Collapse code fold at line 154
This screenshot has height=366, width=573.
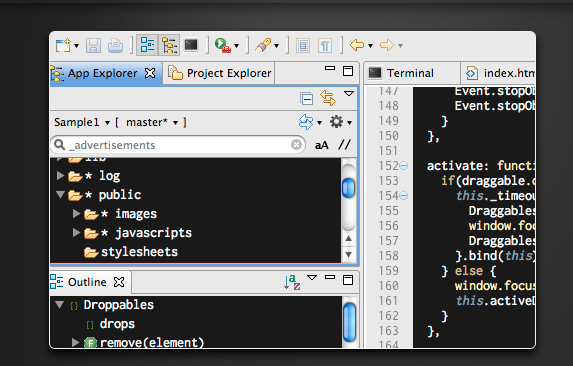coord(403,196)
